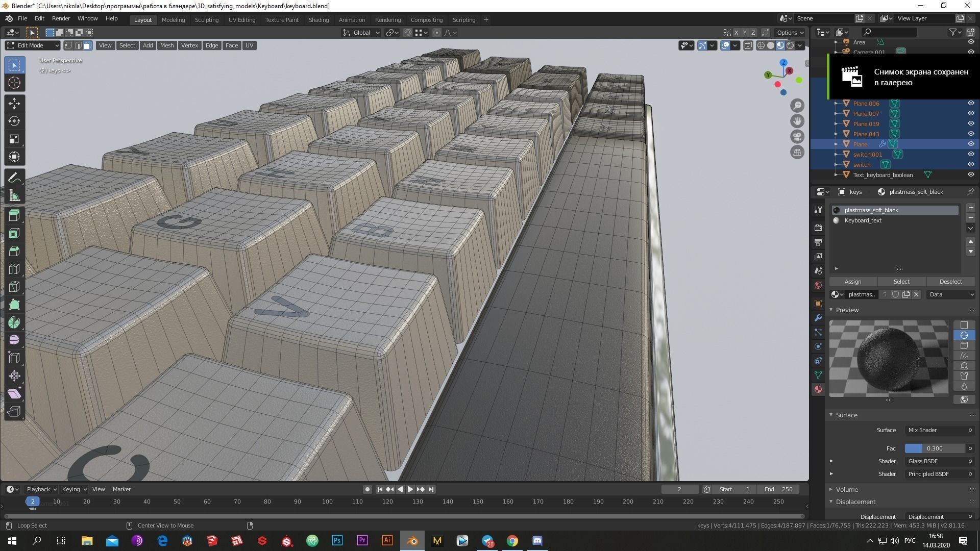Expand the Glass BSDF shader
The height and width of the screenshot is (551, 980).
coord(831,461)
